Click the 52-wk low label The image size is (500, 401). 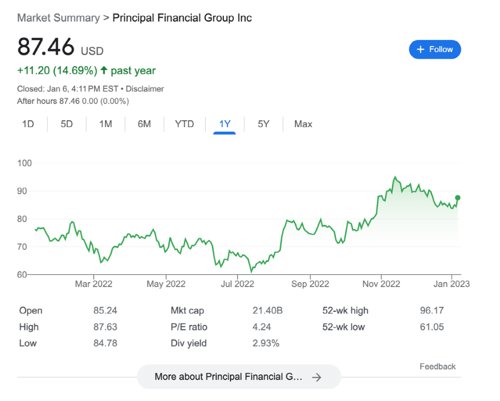click(343, 327)
